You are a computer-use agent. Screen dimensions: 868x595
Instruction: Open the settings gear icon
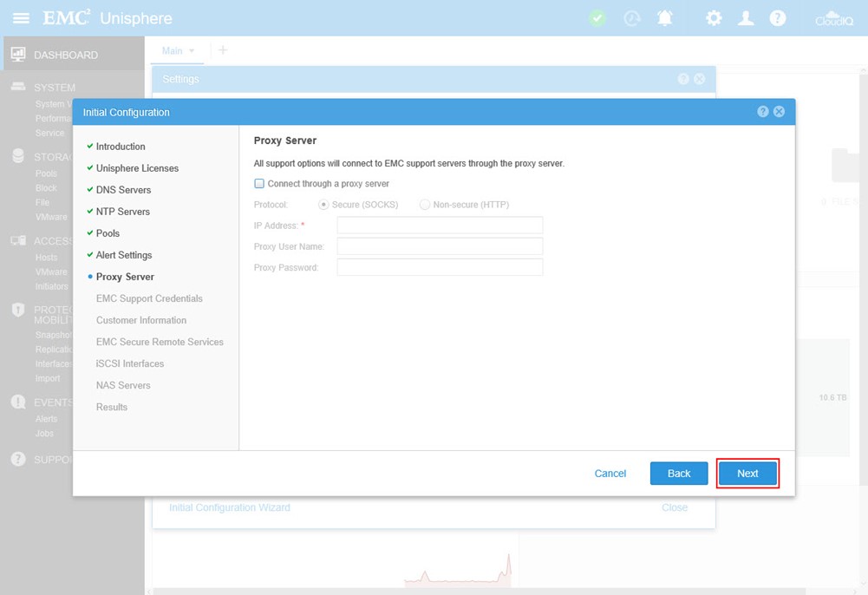point(714,18)
